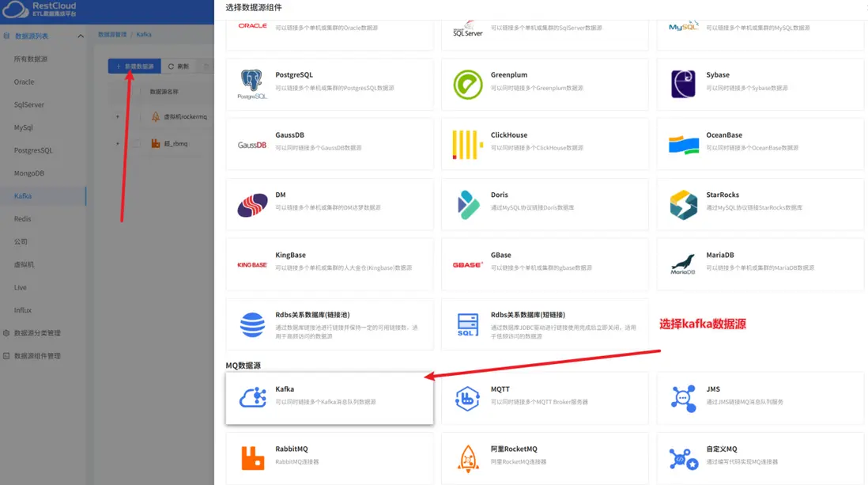Click the Greenplum green circle icon
Viewport: 868px width, 485px height.
tap(468, 84)
